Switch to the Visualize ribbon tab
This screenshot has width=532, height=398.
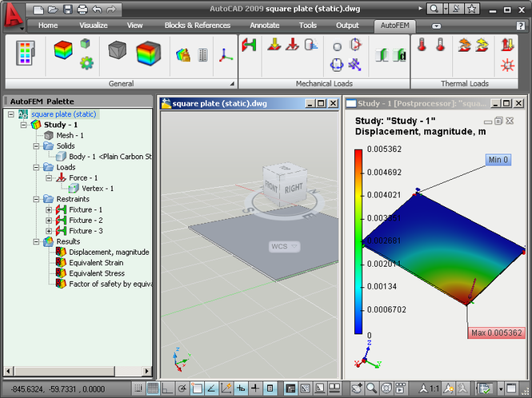(94, 26)
